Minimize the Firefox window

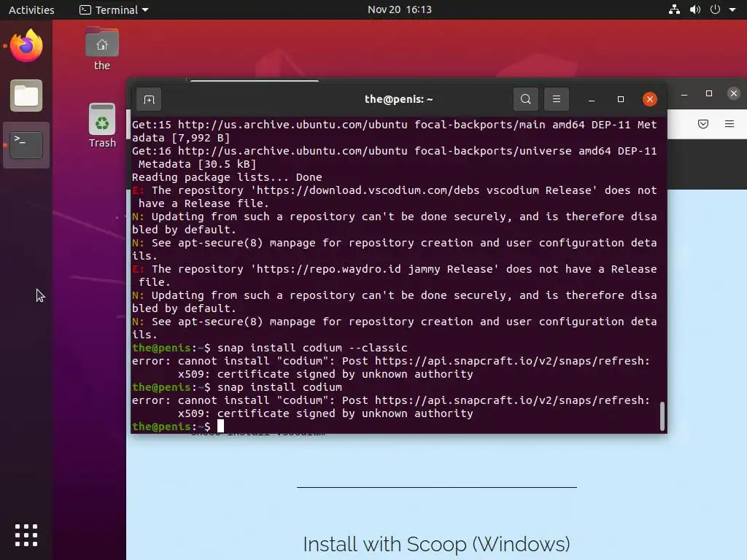pos(684,94)
